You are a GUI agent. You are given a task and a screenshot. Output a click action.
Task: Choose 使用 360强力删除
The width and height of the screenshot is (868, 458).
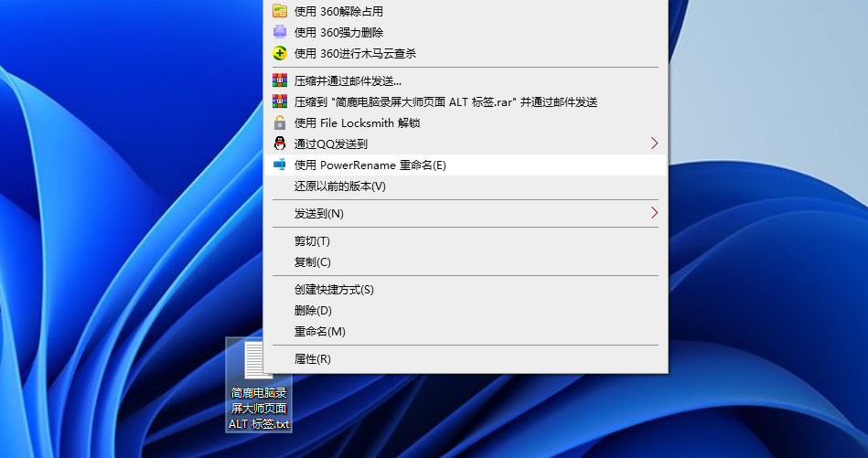point(466,32)
